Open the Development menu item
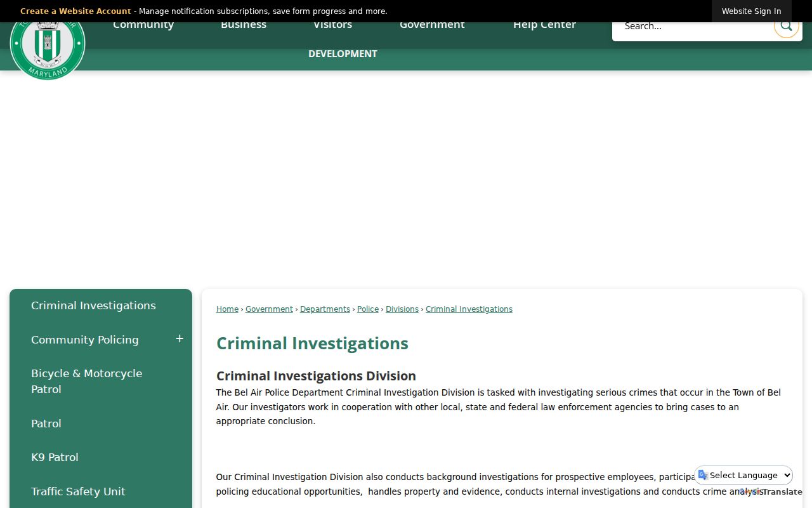Image resolution: width=812 pixels, height=508 pixels. click(343, 54)
